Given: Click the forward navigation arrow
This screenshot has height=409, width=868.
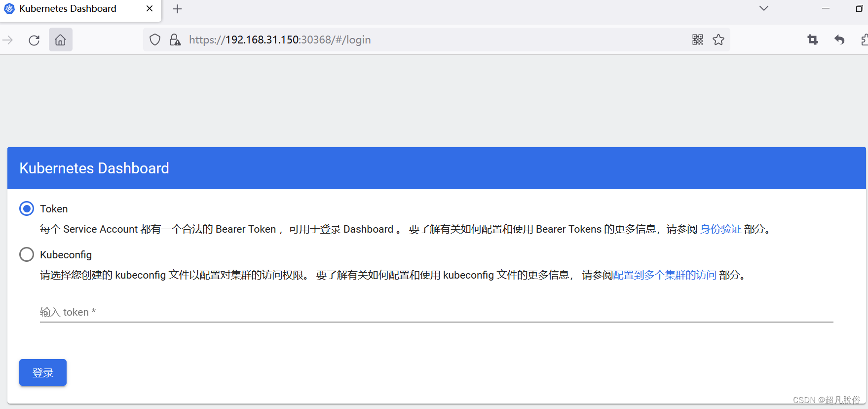Looking at the screenshot, I should pyautogui.click(x=8, y=40).
